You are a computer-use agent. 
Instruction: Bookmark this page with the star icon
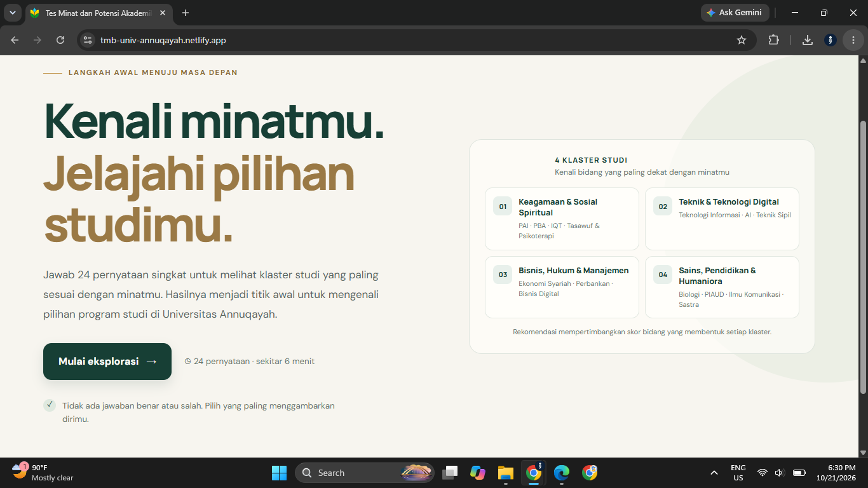[x=742, y=40]
